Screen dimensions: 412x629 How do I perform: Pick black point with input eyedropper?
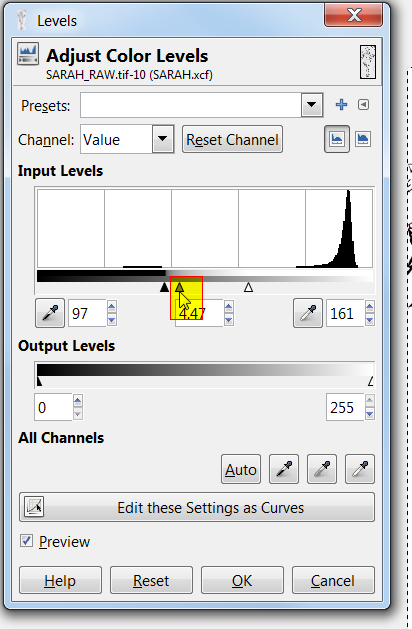(x=50, y=313)
